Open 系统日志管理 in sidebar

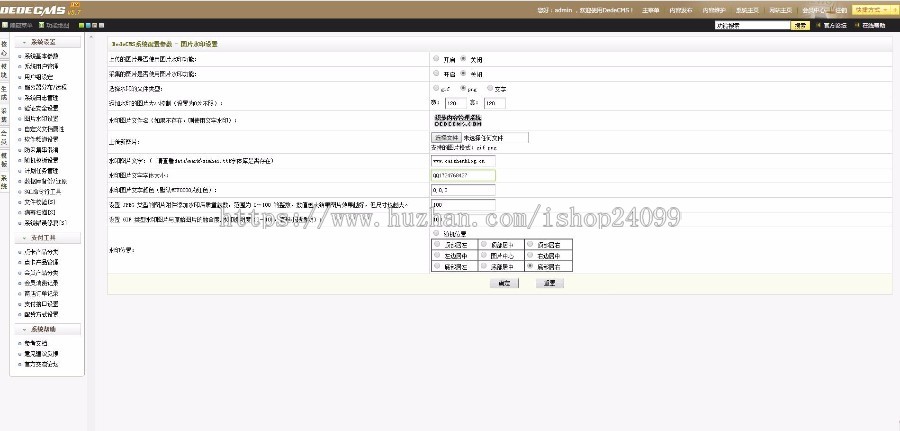coord(41,98)
